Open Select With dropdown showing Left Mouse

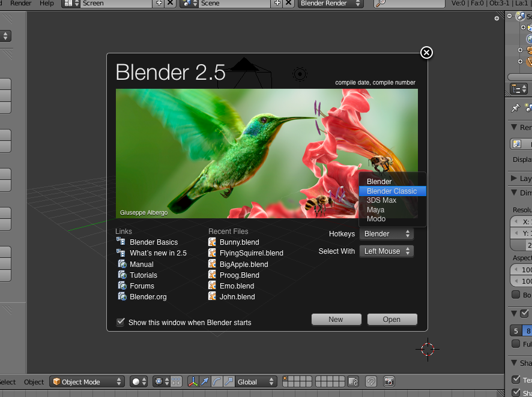pyautogui.click(x=387, y=251)
